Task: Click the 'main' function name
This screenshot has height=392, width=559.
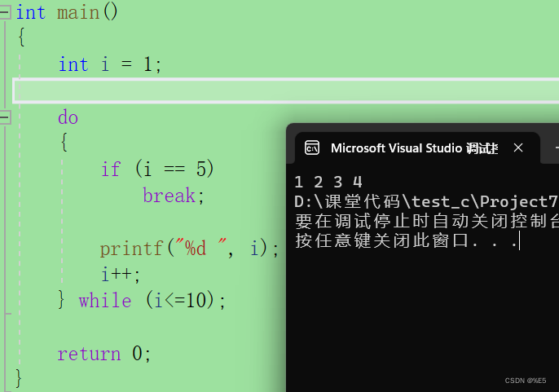Action: [x=78, y=12]
